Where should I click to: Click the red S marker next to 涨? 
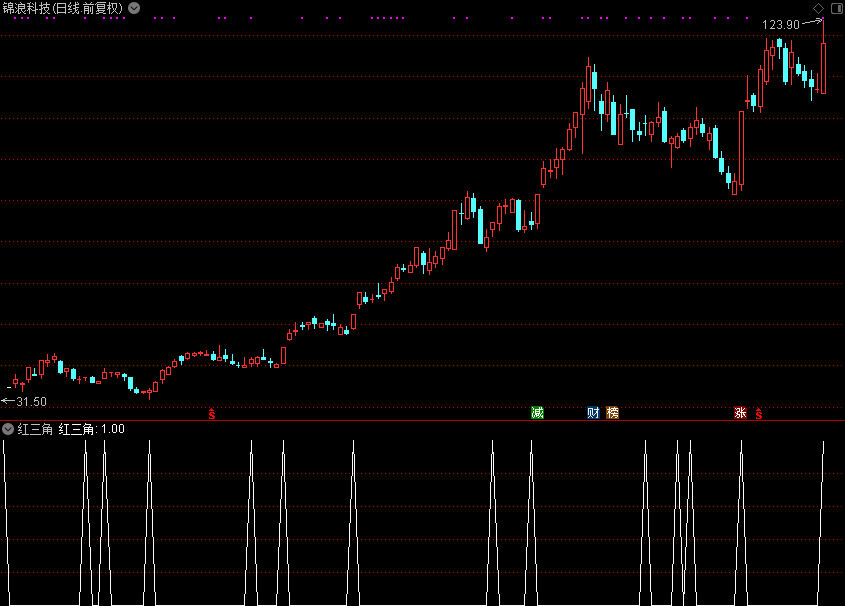pyautogui.click(x=759, y=413)
